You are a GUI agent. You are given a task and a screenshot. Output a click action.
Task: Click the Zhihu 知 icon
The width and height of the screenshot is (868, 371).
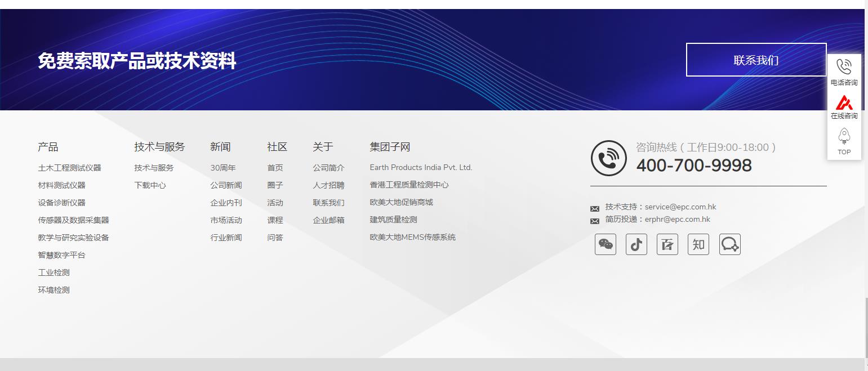click(698, 244)
